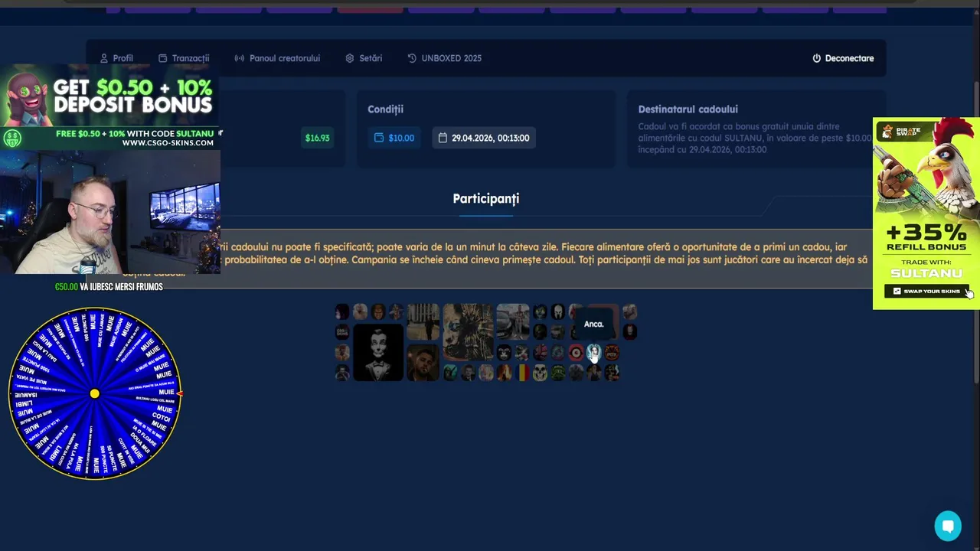Select the red eye participant avatar

[576, 352]
